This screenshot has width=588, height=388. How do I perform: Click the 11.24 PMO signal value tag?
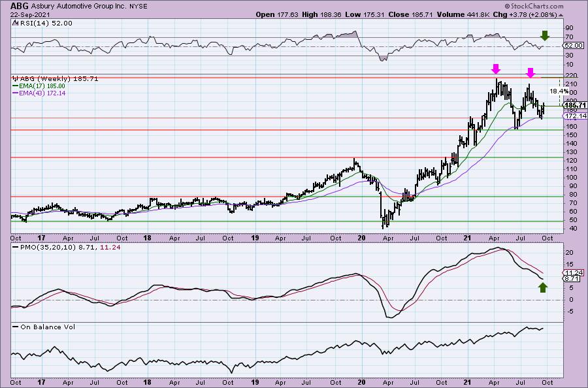(574, 272)
